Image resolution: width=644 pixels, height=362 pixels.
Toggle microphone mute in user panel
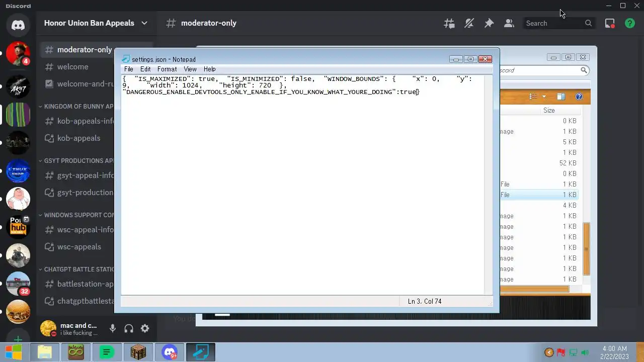(113, 328)
